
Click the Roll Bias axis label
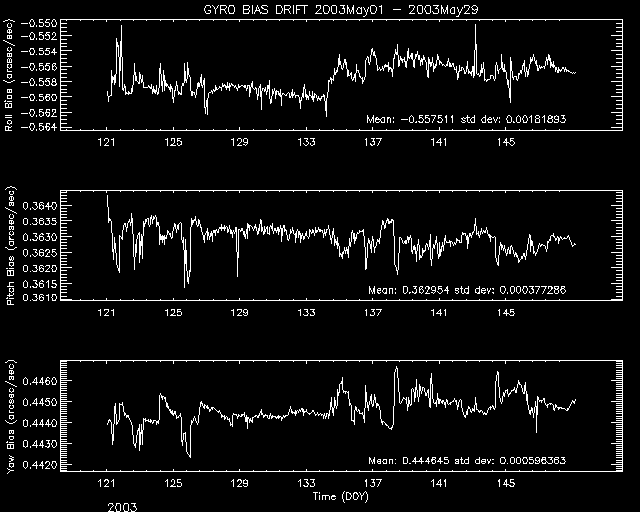tap(9, 75)
